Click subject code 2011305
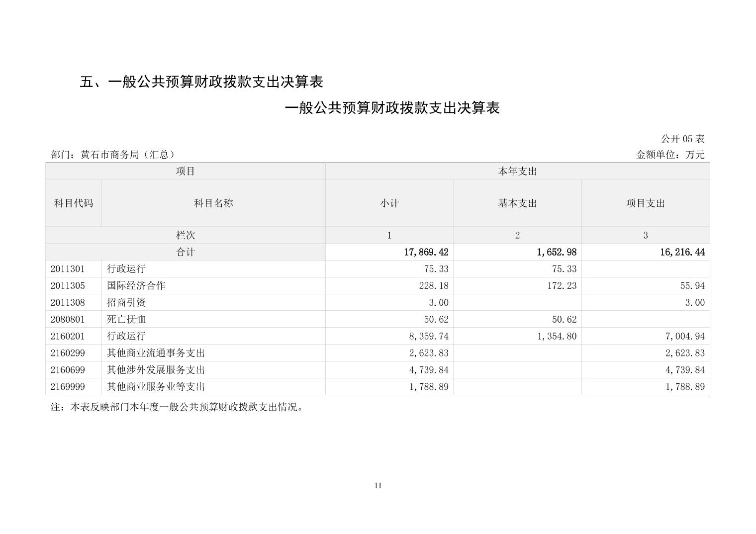The height and width of the screenshot is (534, 756). click(x=68, y=285)
